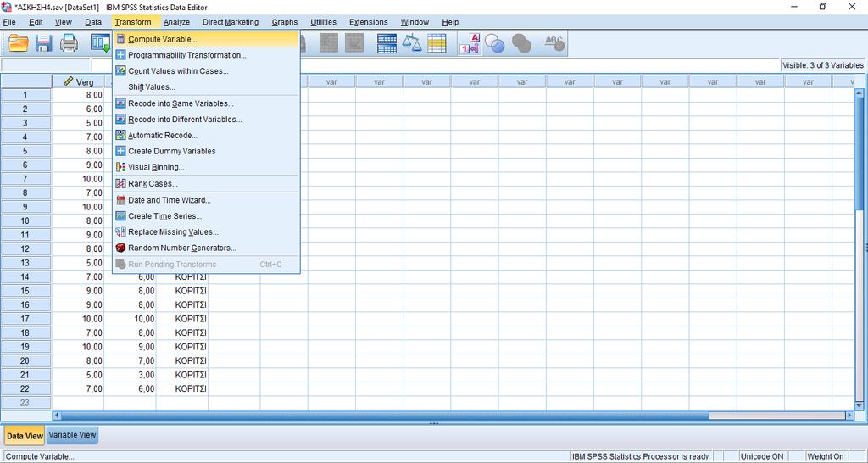Image resolution: width=868 pixels, height=463 pixels.
Task: Click the Processor is ready status text
Action: point(641,456)
